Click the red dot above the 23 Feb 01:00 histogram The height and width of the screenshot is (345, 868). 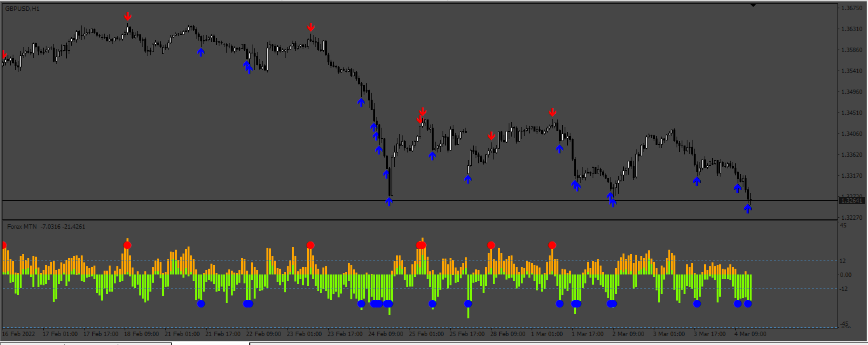coord(310,245)
